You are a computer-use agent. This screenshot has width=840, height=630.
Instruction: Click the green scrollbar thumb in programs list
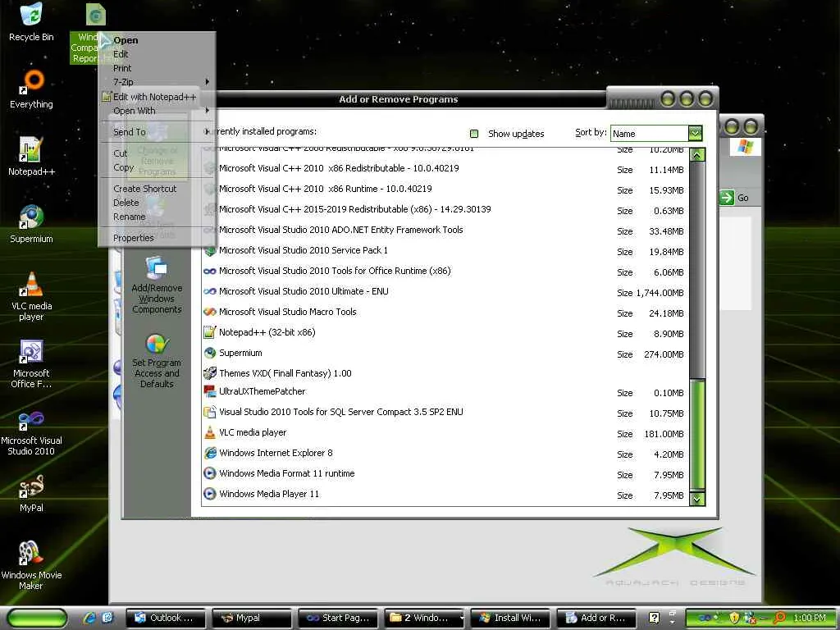tap(697, 434)
